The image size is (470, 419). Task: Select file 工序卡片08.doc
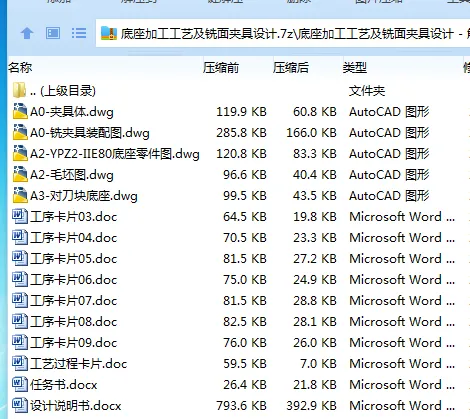(x=74, y=322)
